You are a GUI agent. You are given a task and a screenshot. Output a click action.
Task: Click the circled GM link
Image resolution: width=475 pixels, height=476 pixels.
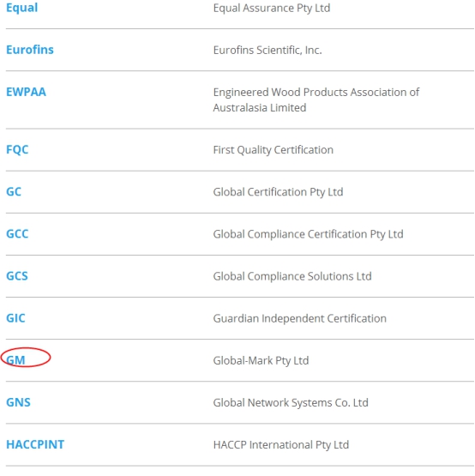(15, 360)
